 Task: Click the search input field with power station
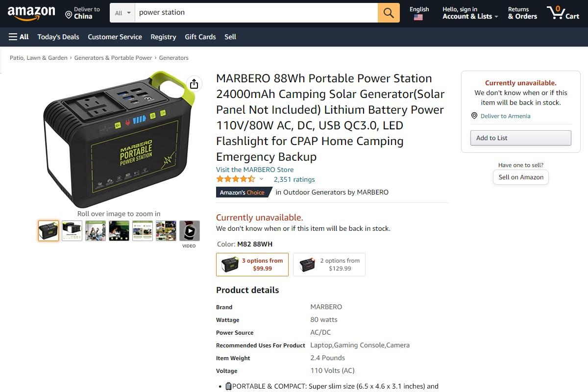[x=256, y=13]
